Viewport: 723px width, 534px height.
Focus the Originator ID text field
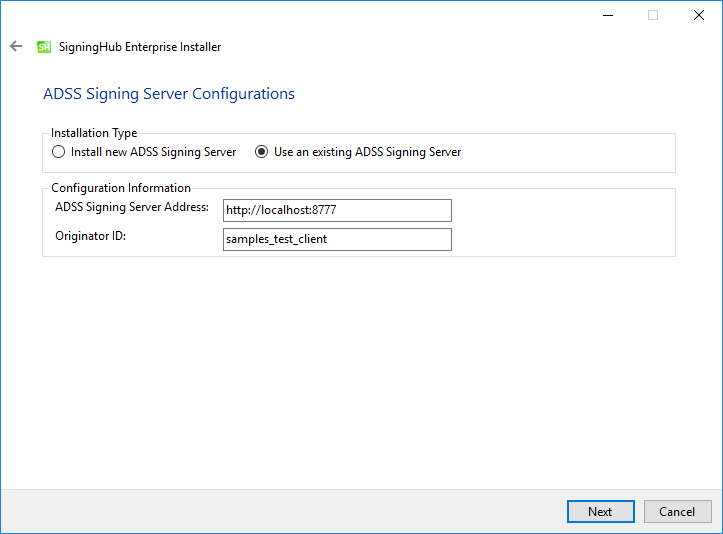coord(337,239)
